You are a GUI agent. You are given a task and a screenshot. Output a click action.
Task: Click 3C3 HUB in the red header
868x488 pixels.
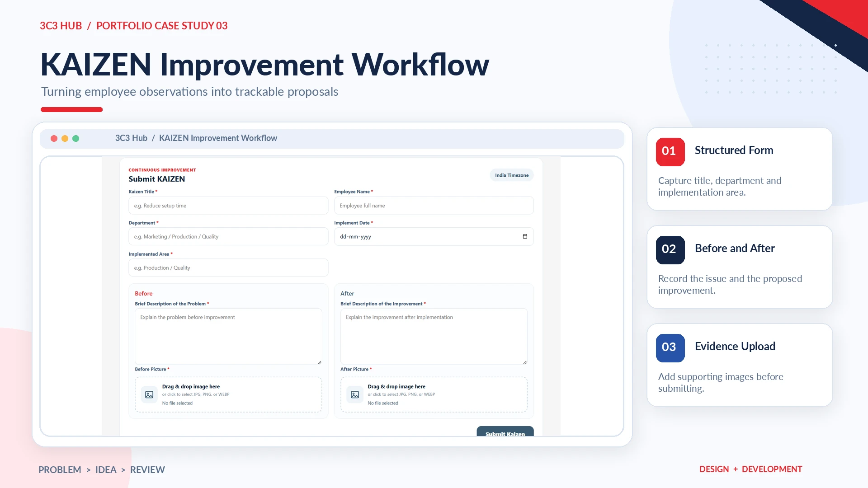click(61, 26)
